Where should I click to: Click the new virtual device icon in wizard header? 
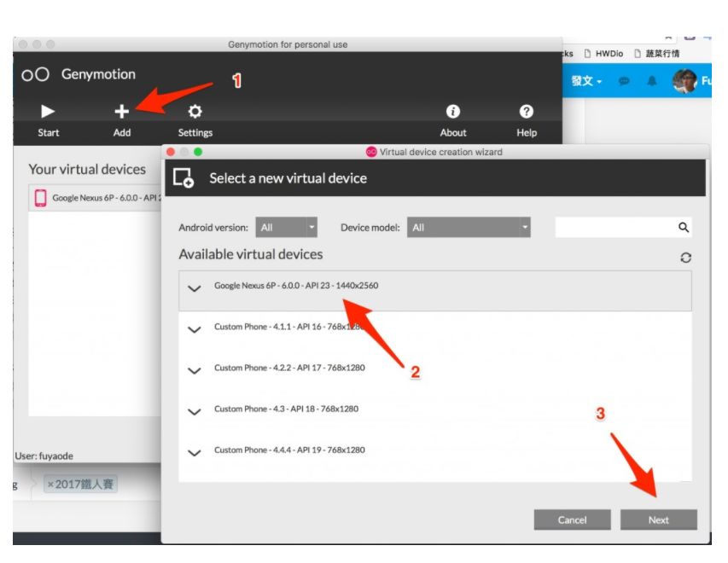[183, 177]
